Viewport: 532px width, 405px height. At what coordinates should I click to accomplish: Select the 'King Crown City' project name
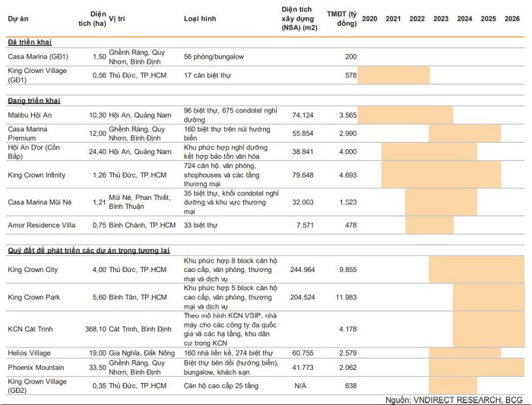33,270
